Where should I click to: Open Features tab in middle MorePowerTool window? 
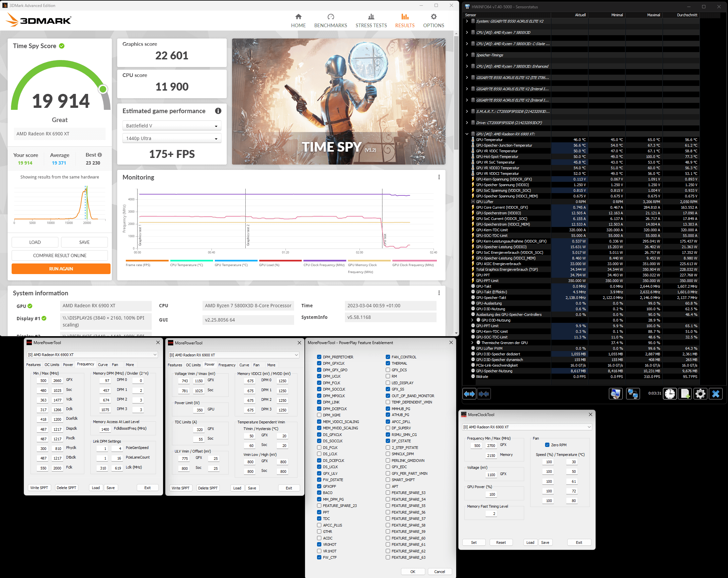tap(175, 365)
